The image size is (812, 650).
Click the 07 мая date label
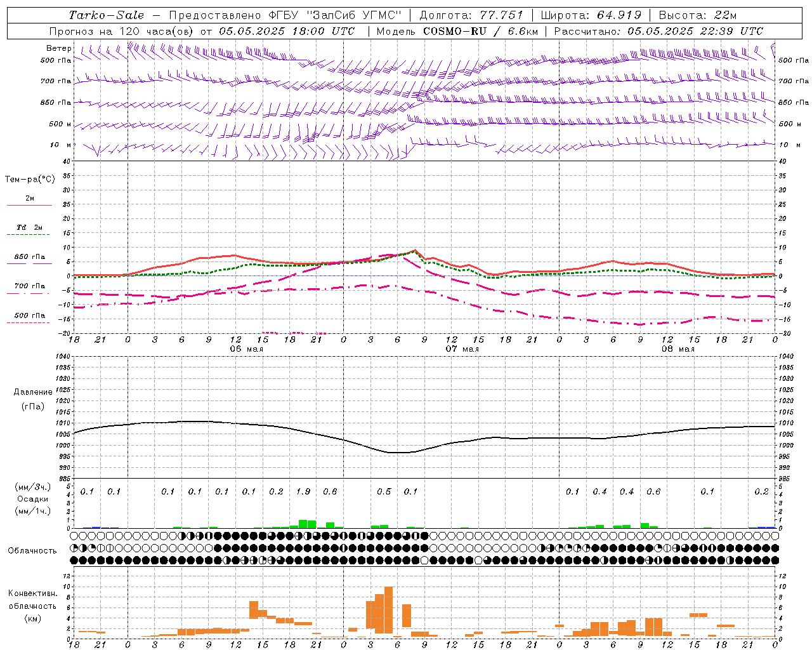(x=462, y=349)
